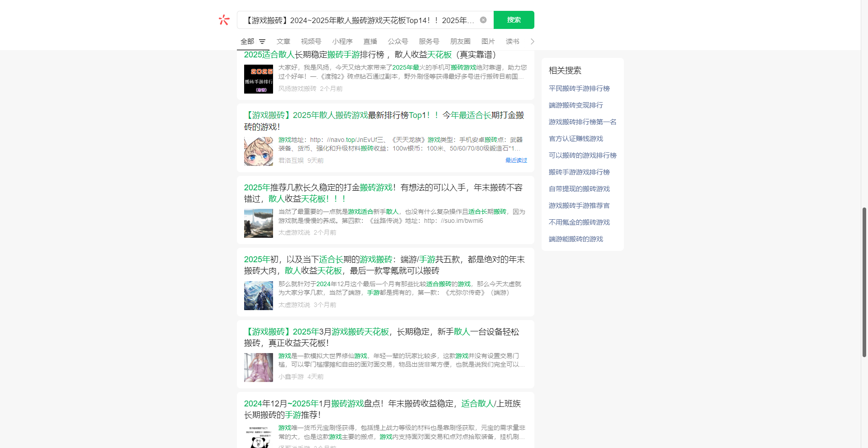Open 太虚游戏说 account posted 3个月前
This screenshot has width=868, height=448.
pos(294,305)
